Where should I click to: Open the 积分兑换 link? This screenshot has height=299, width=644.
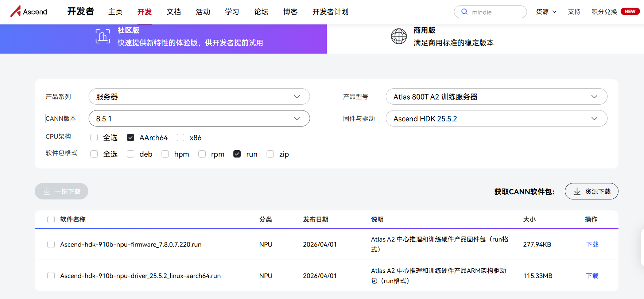point(604,12)
